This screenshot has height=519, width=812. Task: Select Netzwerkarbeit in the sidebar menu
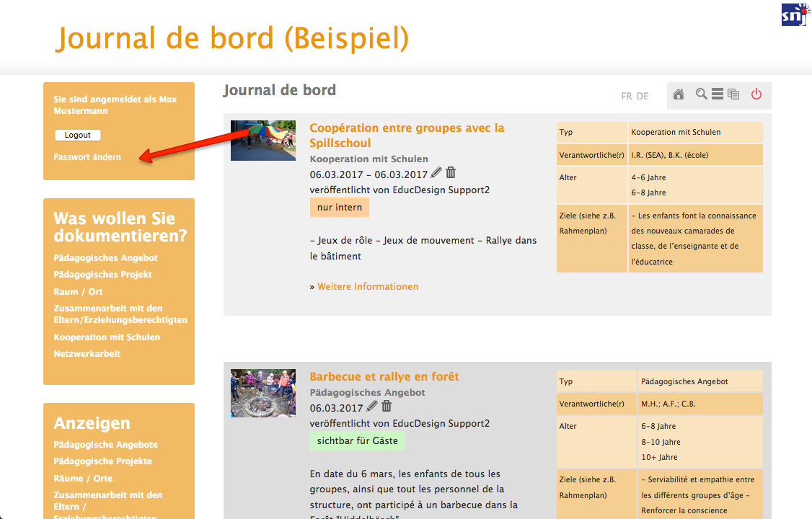(x=87, y=354)
